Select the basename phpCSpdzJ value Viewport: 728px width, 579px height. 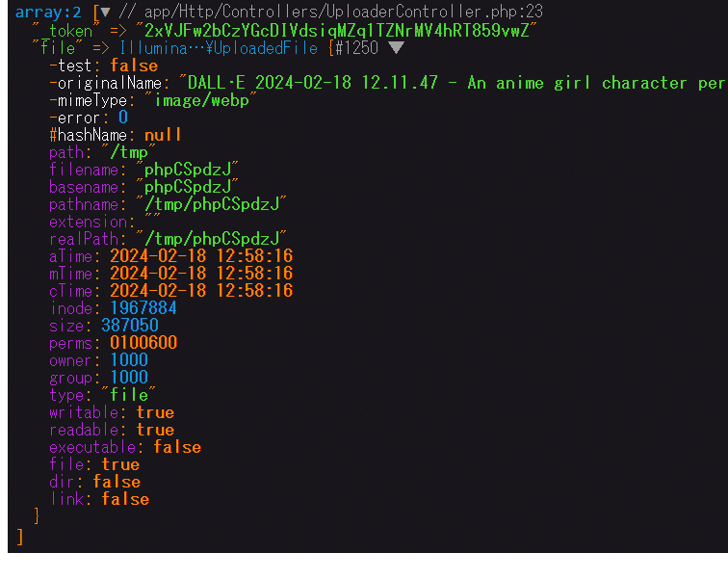pos(187,187)
